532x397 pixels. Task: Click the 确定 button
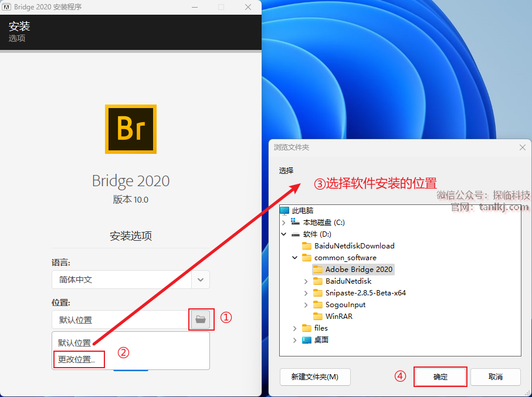(x=440, y=377)
